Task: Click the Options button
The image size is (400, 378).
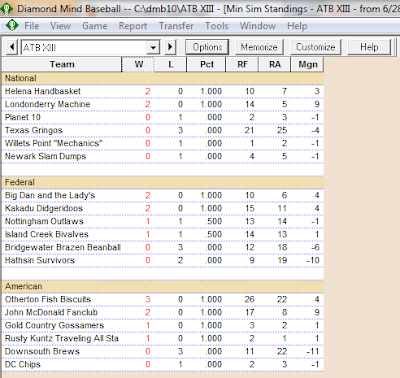Action: pos(207,47)
